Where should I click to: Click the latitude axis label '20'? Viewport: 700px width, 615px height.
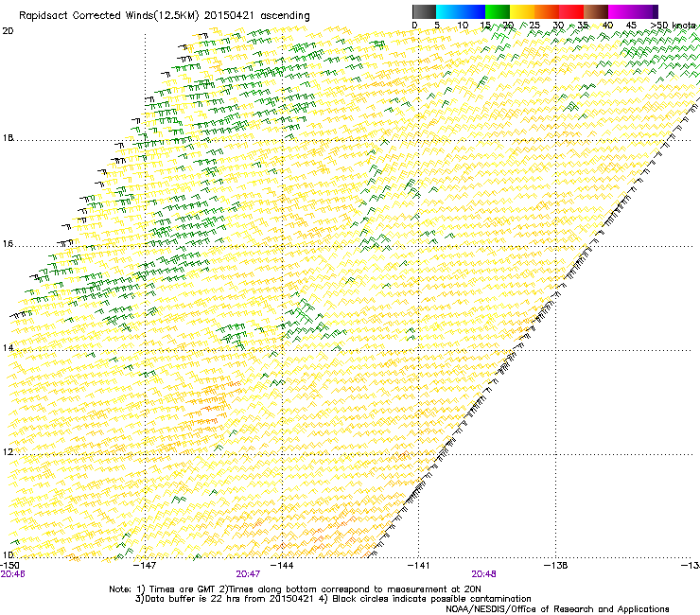[x=8, y=31]
